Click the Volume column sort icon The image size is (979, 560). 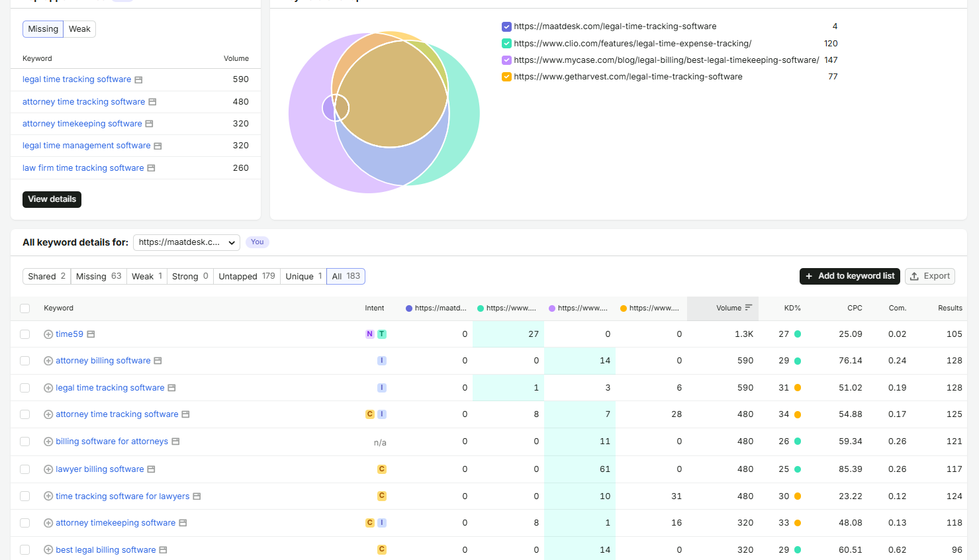(x=749, y=308)
